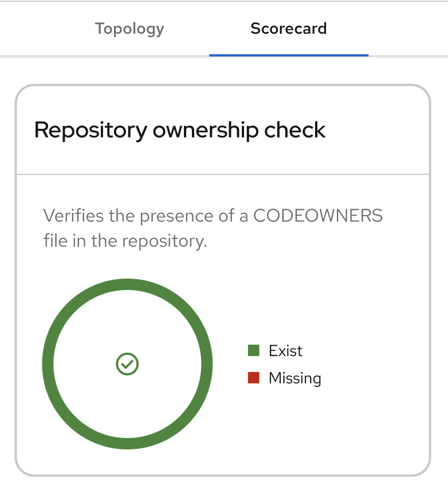Click the green Exist legend square

click(x=254, y=350)
